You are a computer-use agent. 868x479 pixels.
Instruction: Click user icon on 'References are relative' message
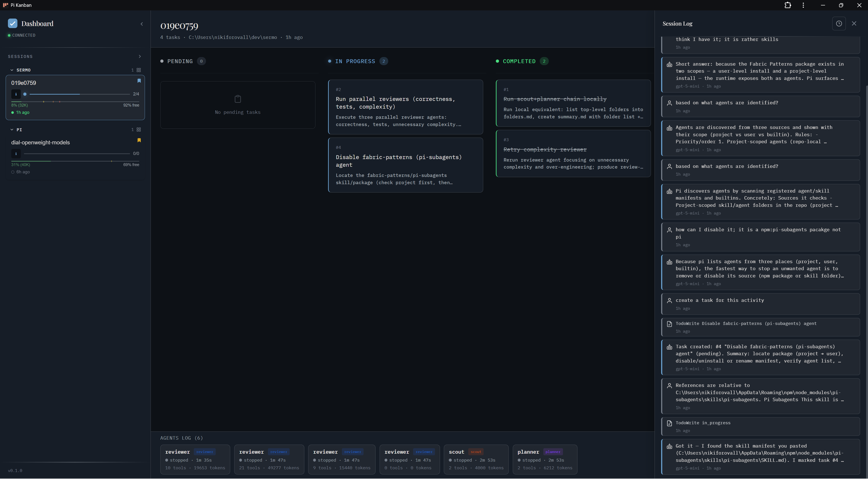coord(669,386)
